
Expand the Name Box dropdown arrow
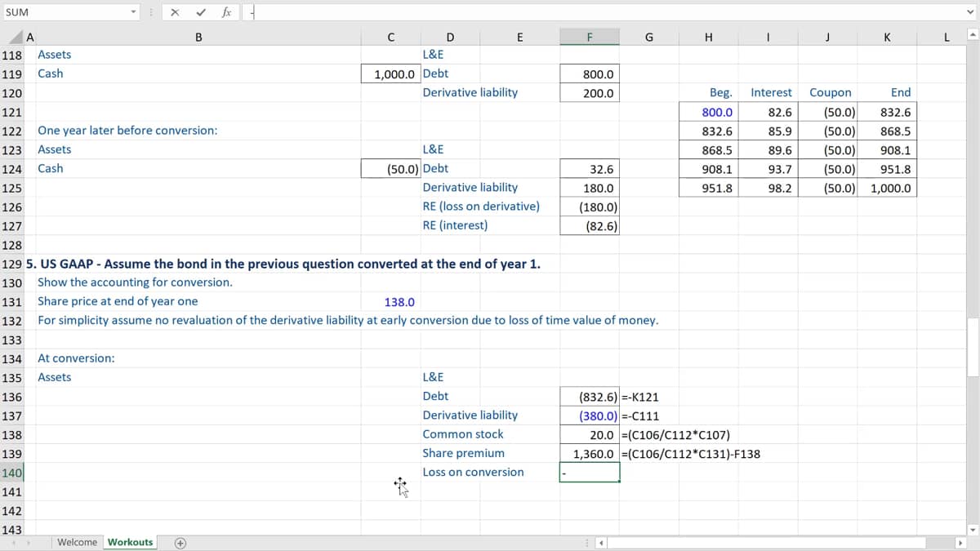point(134,12)
